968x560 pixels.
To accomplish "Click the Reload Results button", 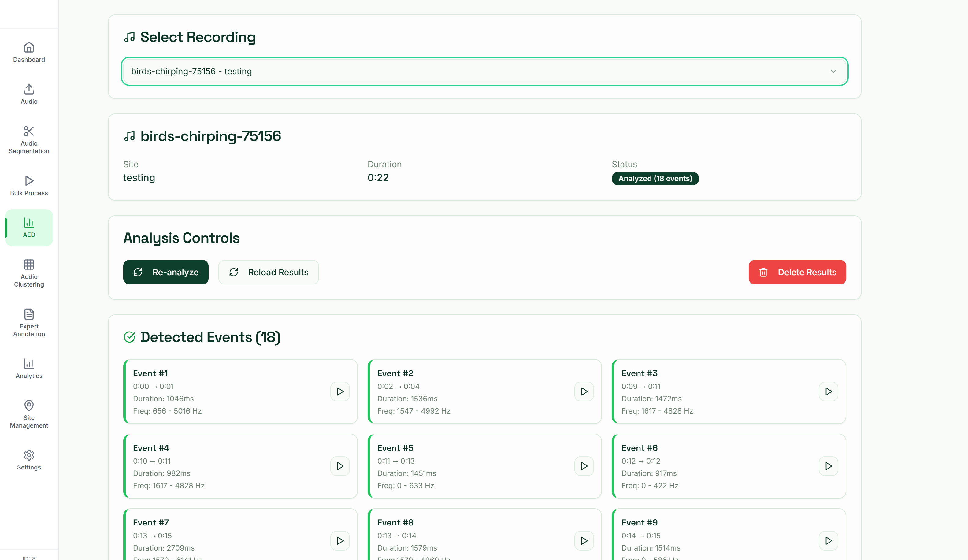I will 269,272.
